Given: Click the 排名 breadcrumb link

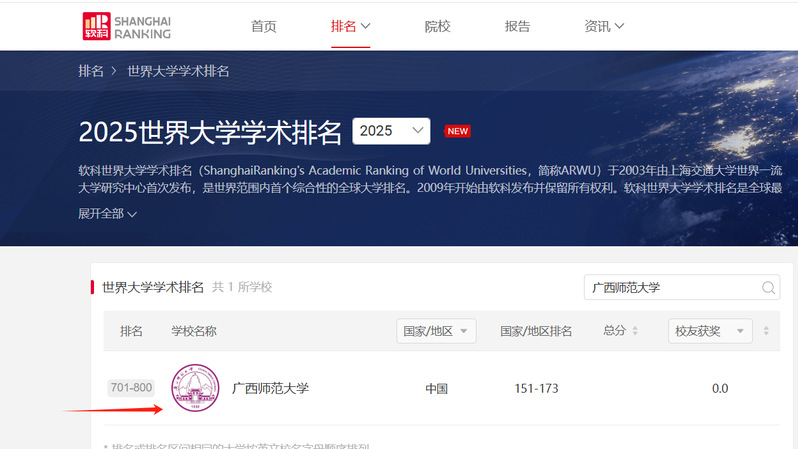Looking at the screenshot, I should (91, 71).
